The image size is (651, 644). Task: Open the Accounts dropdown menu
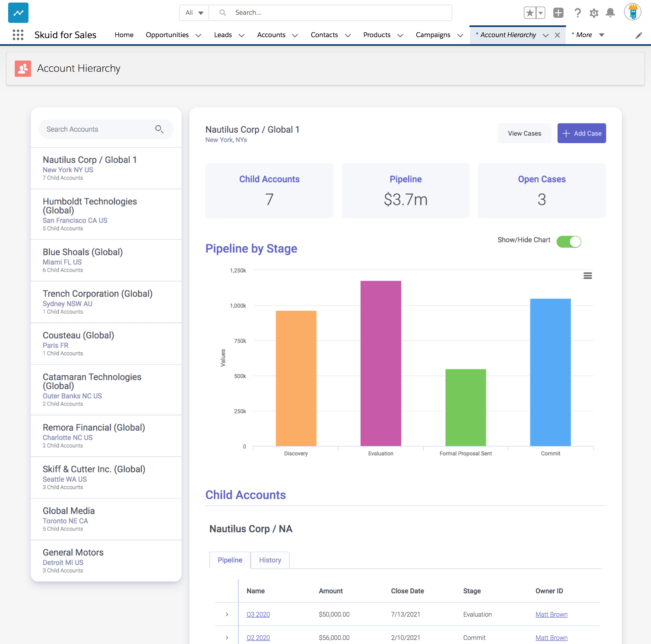click(x=295, y=35)
